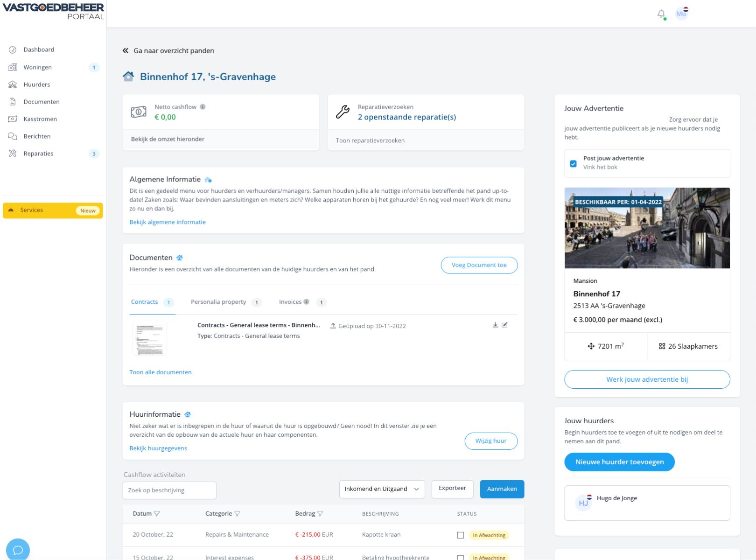Open the Inkomend en Uitgaand dropdown
This screenshot has height=560, width=756.
tap(382, 489)
